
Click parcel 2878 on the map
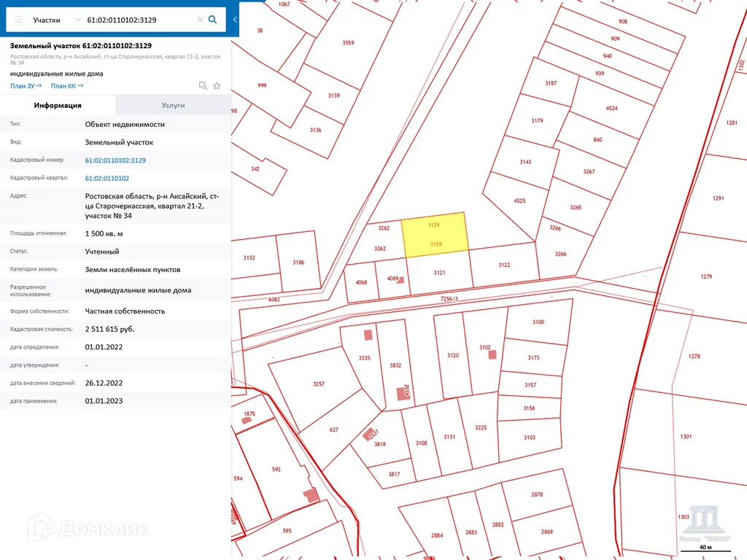pos(537,494)
